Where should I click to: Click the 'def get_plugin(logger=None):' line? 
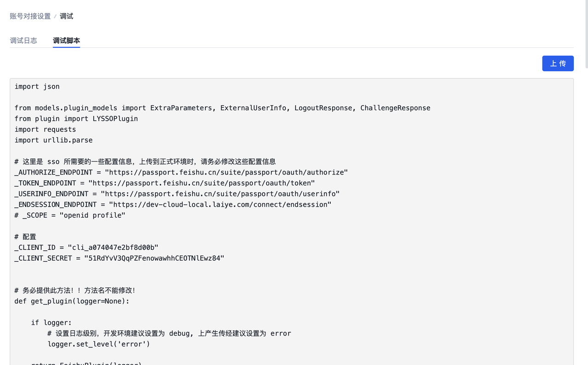(72, 301)
